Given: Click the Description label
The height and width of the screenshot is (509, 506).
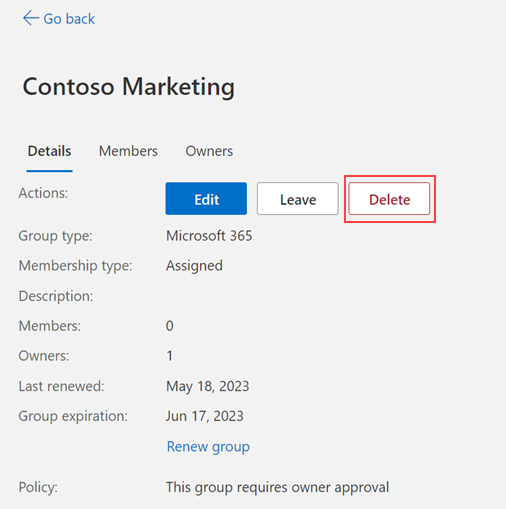Looking at the screenshot, I should coord(56,296).
